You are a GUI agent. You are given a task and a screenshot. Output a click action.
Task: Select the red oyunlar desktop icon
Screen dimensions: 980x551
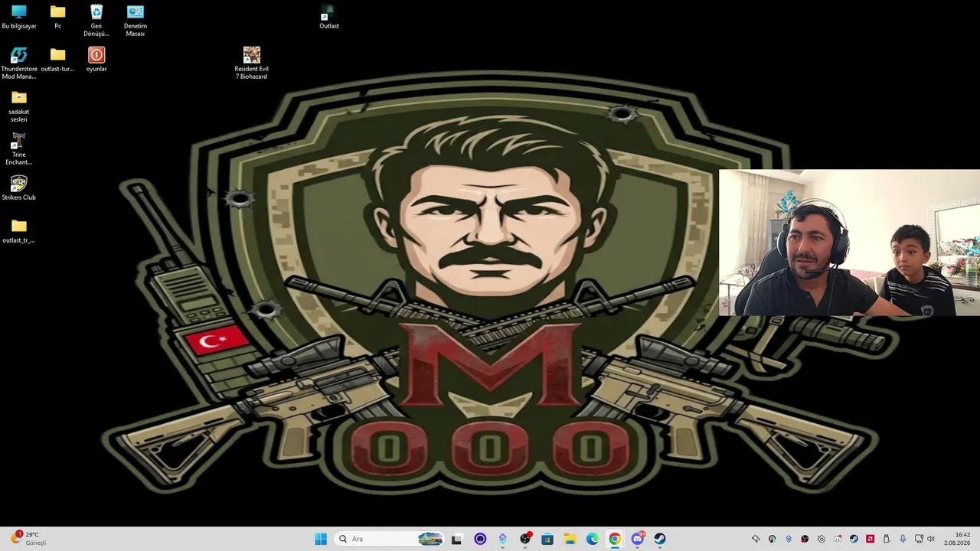pos(96,60)
